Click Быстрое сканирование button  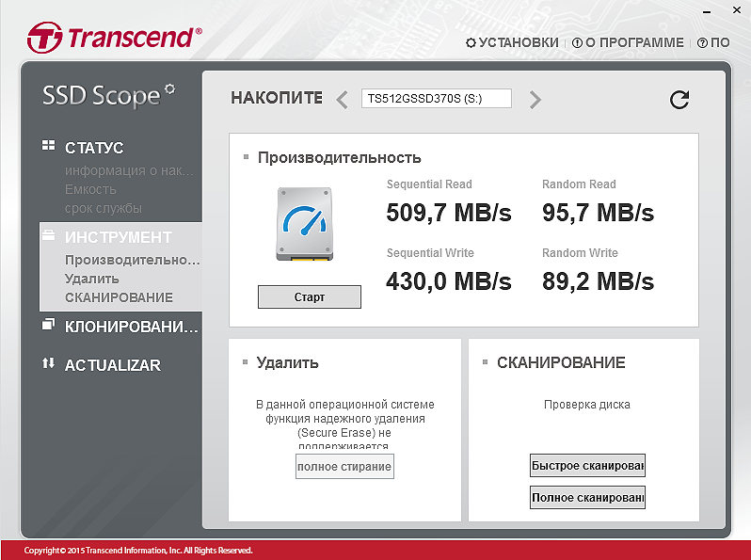coord(587,466)
